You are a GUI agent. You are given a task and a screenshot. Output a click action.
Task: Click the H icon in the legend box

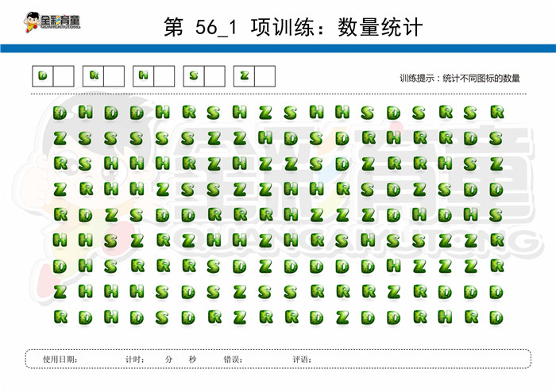click(x=143, y=75)
